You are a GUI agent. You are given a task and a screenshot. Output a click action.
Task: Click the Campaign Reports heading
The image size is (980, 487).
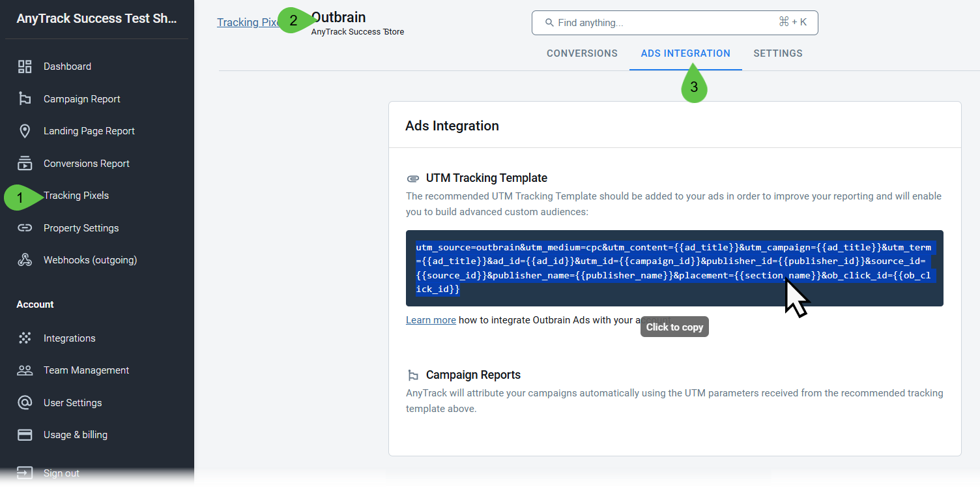pyautogui.click(x=473, y=376)
